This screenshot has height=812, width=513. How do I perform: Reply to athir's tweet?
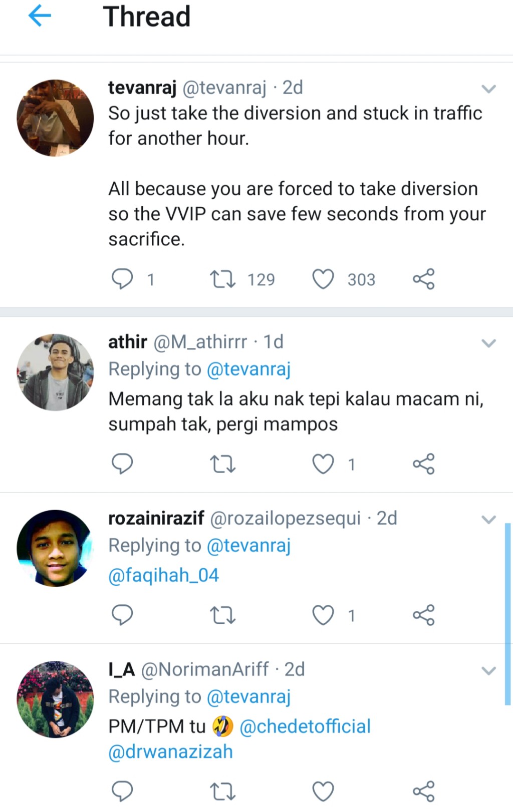pos(122,464)
